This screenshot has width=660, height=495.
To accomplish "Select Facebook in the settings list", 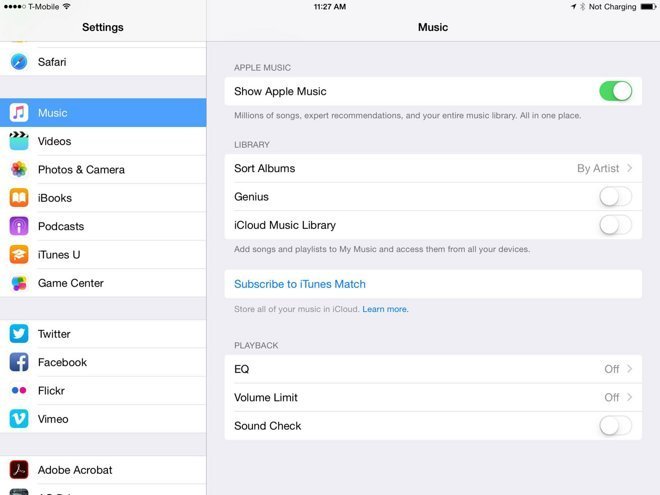I will coord(62,362).
